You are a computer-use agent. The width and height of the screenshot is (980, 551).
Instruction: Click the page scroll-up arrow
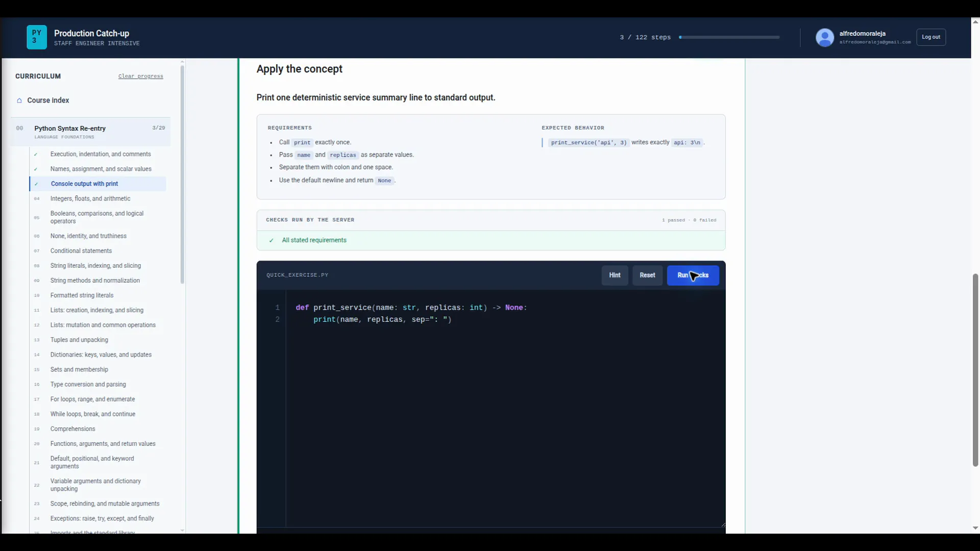point(975,22)
